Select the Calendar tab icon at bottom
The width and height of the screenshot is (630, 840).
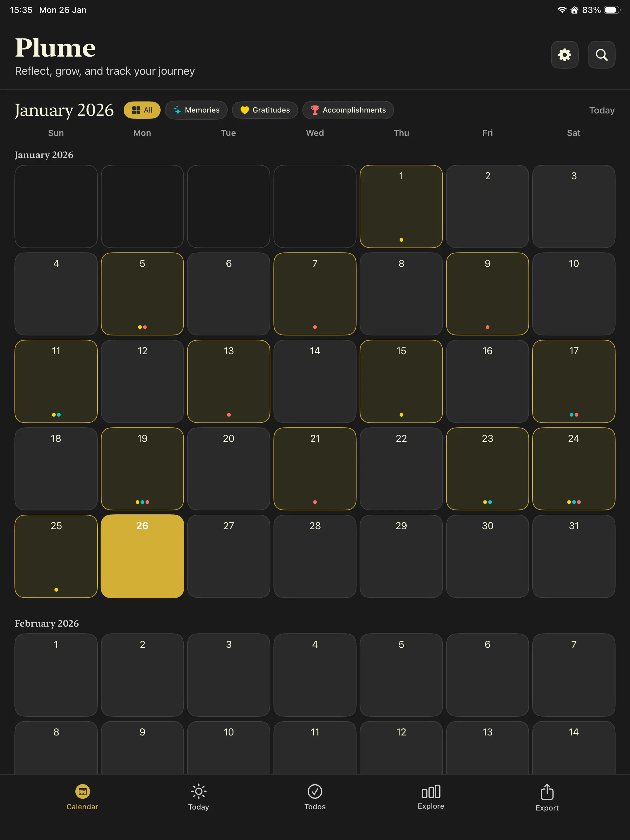82,792
